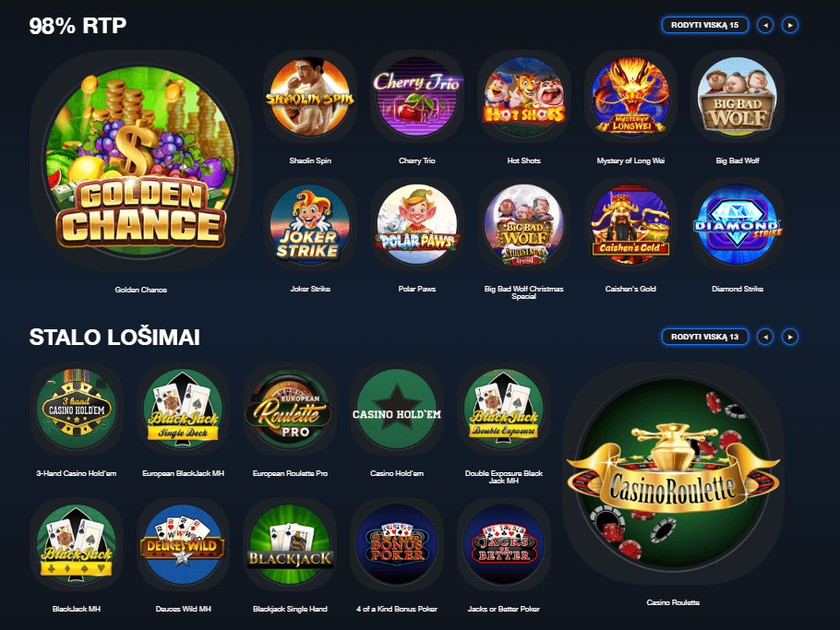
Task: Open the Cherry Trio game icon
Action: (417, 97)
